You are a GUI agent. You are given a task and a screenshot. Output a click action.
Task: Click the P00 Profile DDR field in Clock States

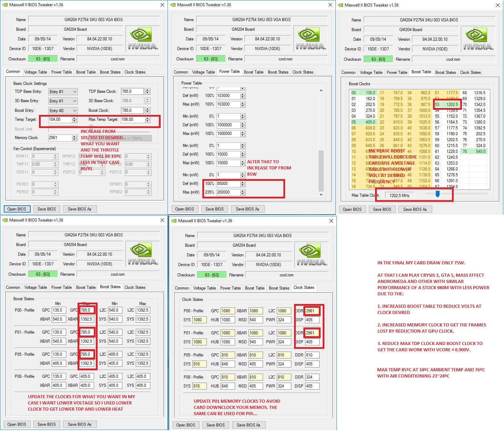[312, 311]
